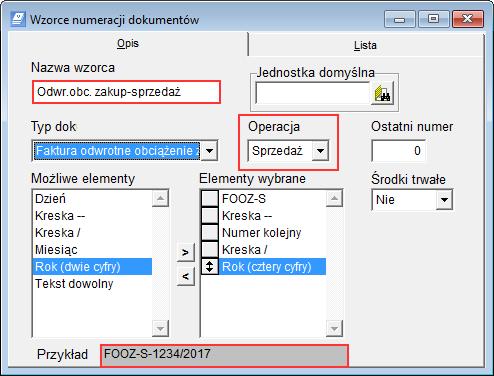Click the row handle box beside Kreska / in selected
The image size is (494, 376).
[x=210, y=250]
